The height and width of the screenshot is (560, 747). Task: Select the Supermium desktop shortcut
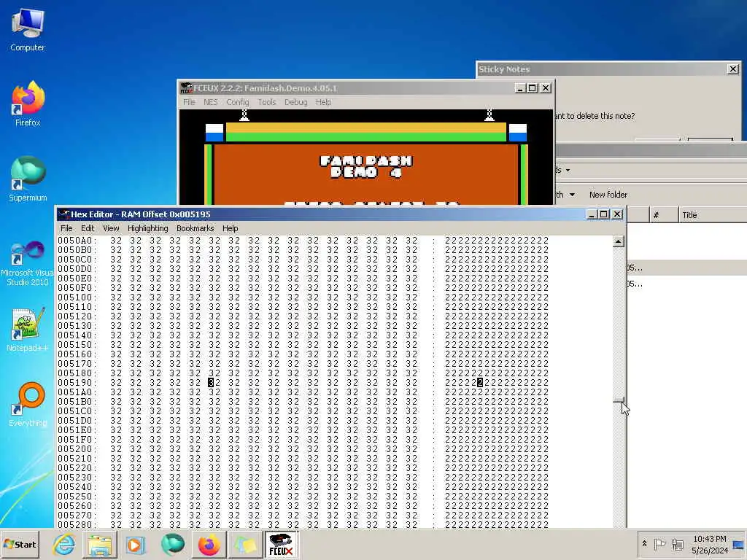pos(28,179)
